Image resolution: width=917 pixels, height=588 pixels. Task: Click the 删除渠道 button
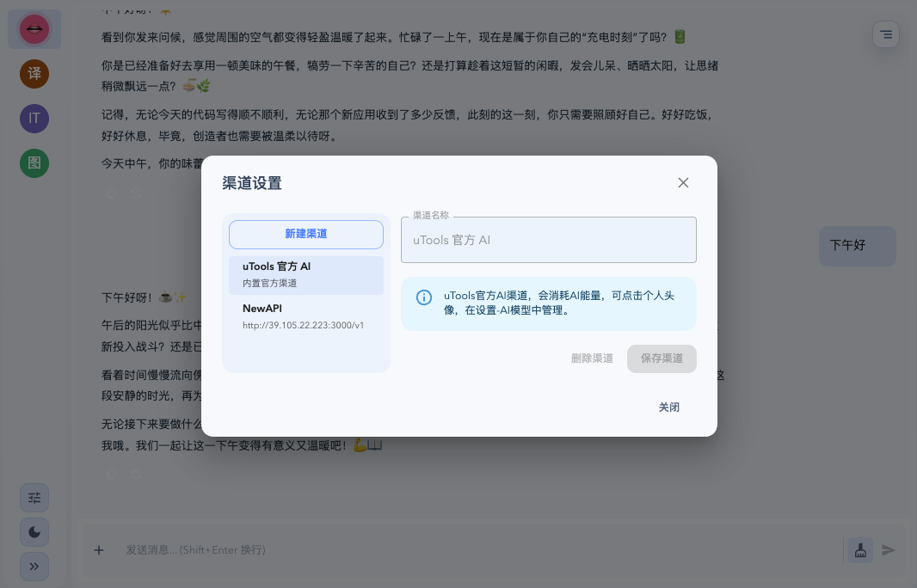pos(592,358)
